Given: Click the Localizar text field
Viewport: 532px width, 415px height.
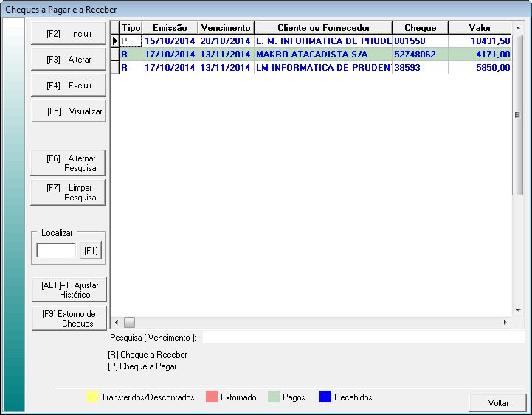Looking at the screenshot, I should tap(56, 251).
